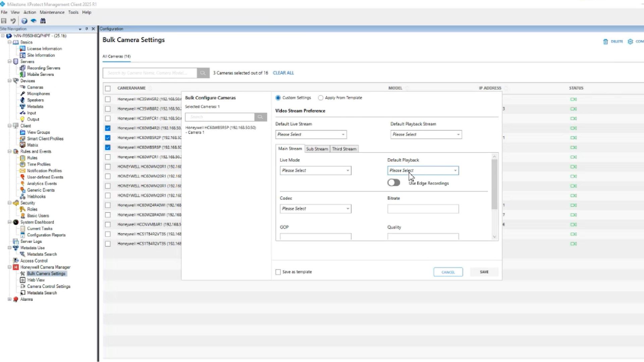Click the Save toolbar icon
The height and width of the screenshot is (362, 644).
(x=4, y=21)
